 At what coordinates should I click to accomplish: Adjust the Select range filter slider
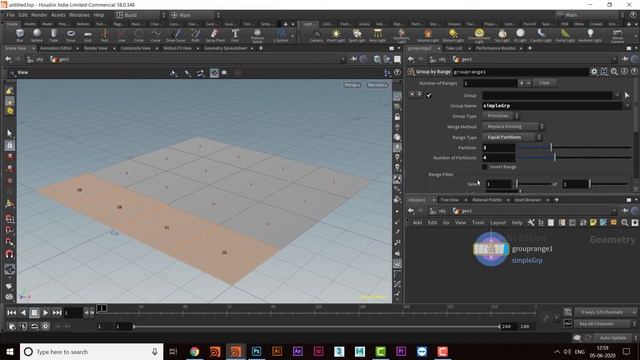534,184
